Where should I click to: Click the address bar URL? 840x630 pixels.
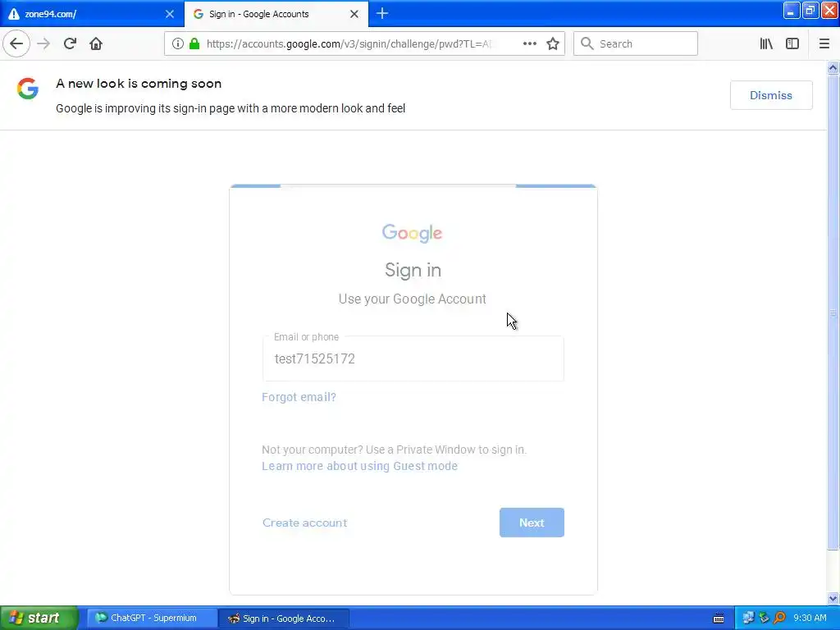coord(348,43)
